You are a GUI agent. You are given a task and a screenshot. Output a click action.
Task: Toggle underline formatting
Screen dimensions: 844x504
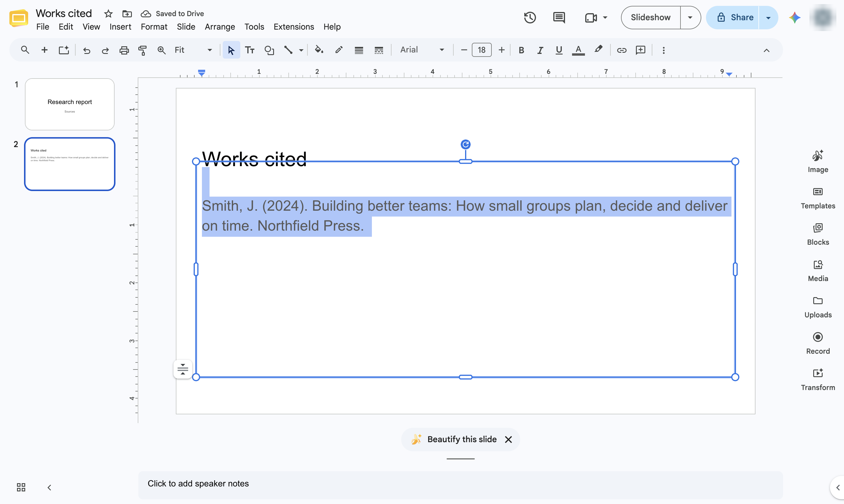(x=559, y=50)
